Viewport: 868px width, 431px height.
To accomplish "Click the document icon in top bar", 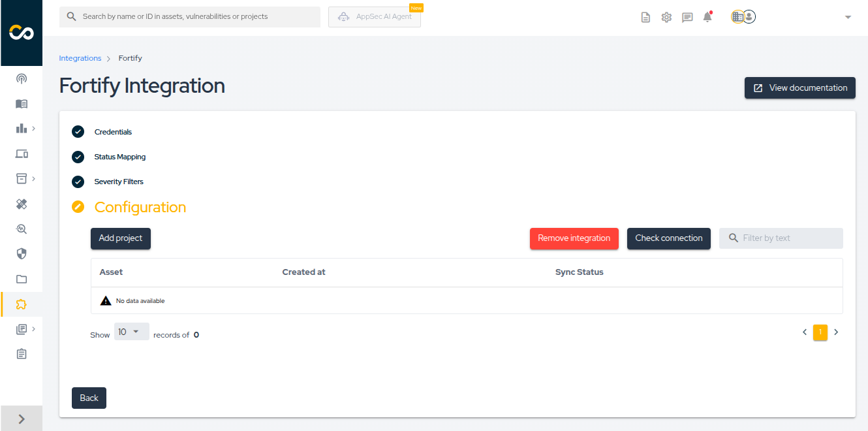I will click(x=645, y=18).
